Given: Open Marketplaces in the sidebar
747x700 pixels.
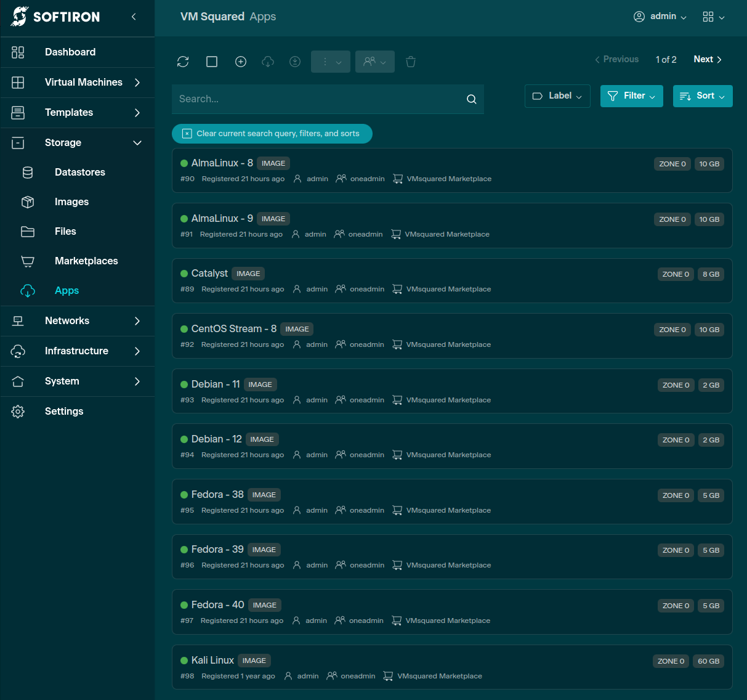Looking at the screenshot, I should pos(86,261).
